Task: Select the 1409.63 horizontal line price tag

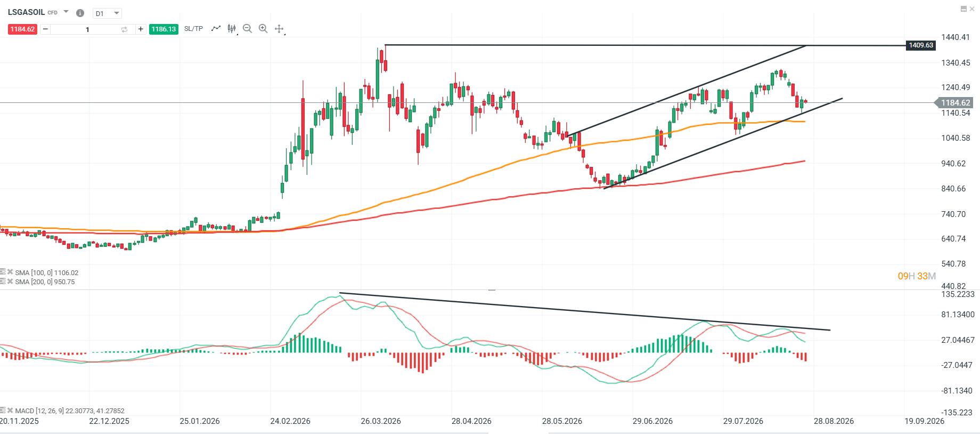Action: click(x=921, y=45)
